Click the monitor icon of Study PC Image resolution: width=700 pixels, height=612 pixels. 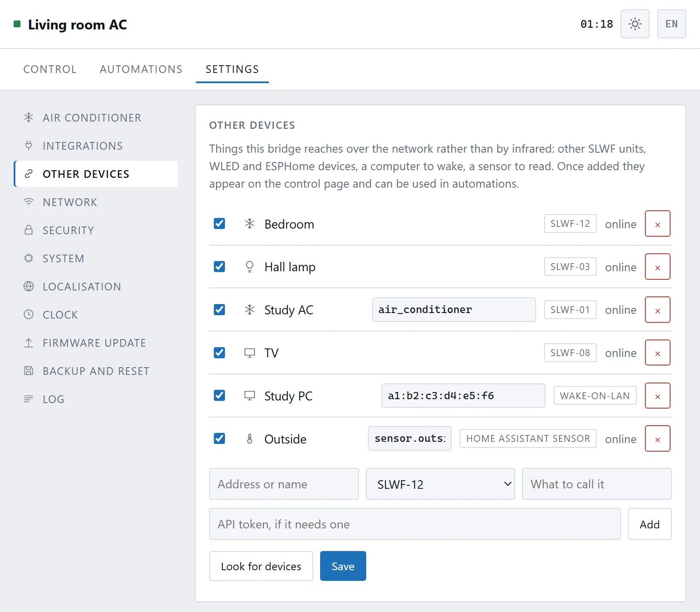[x=250, y=395]
